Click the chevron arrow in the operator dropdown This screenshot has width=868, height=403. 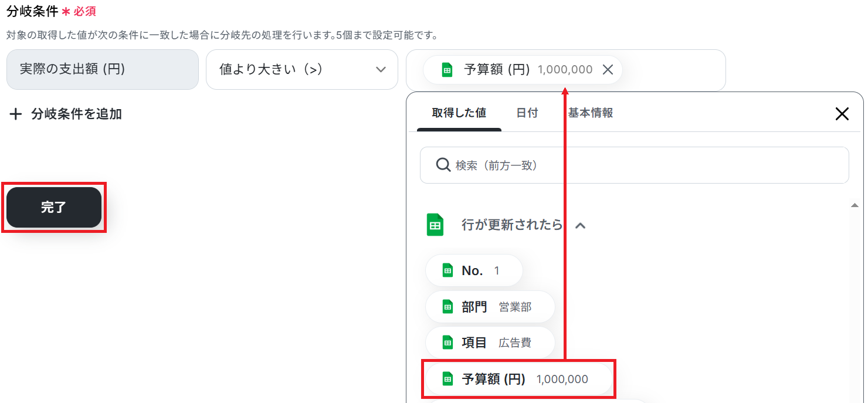381,69
